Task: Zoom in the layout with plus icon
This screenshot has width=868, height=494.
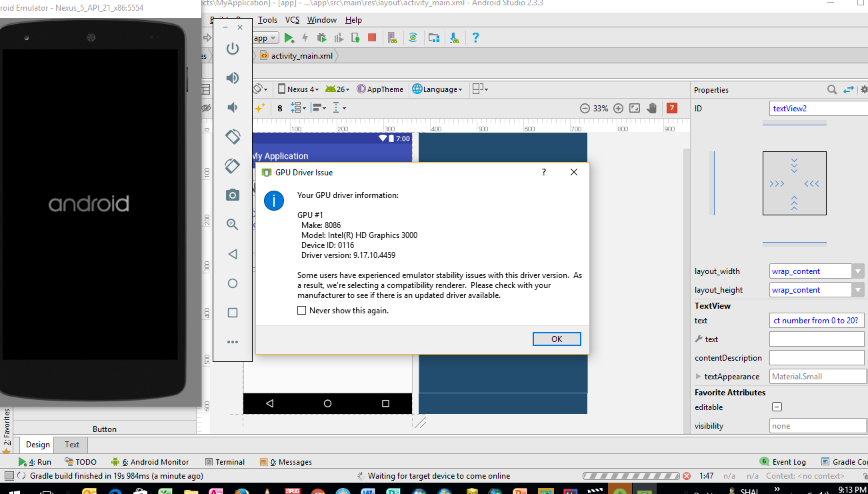Action: tap(618, 108)
